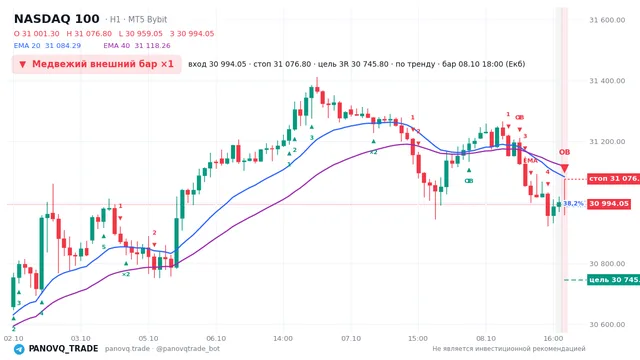Click the Не является инвестиционной рекомендацией disclaimer
The height and width of the screenshot is (360, 640).
click(x=509, y=349)
